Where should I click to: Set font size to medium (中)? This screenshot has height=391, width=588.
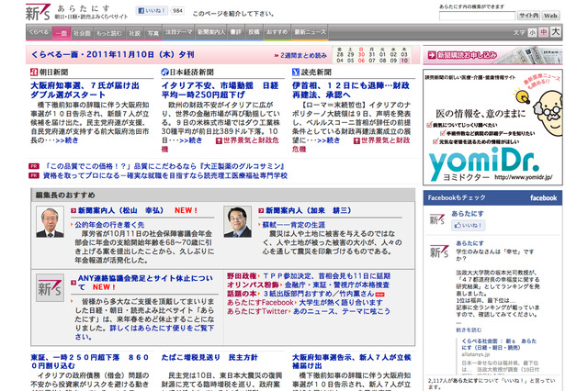[x=543, y=32]
